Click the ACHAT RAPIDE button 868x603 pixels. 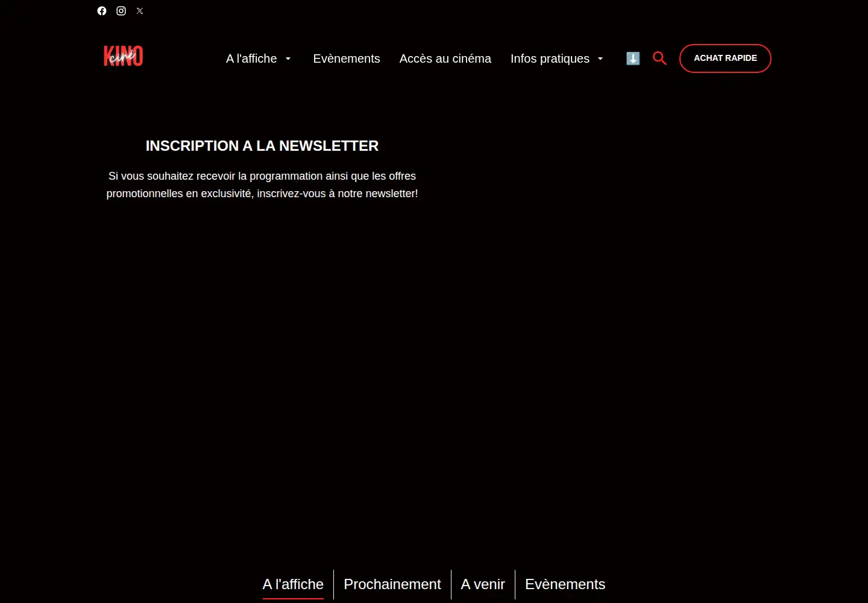point(725,58)
